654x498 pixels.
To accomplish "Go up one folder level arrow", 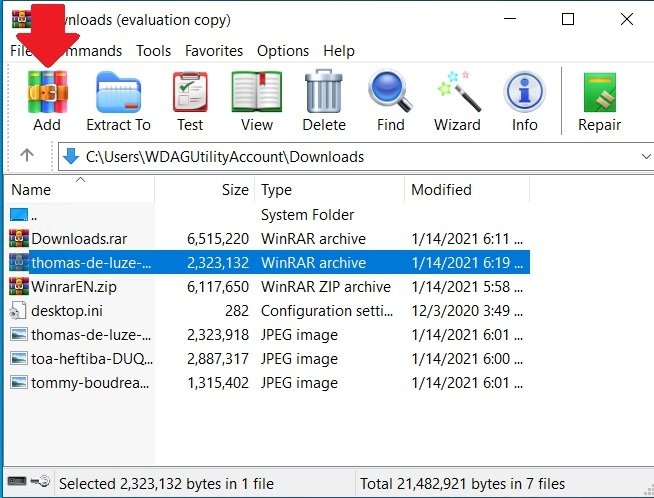I will pyautogui.click(x=27, y=155).
